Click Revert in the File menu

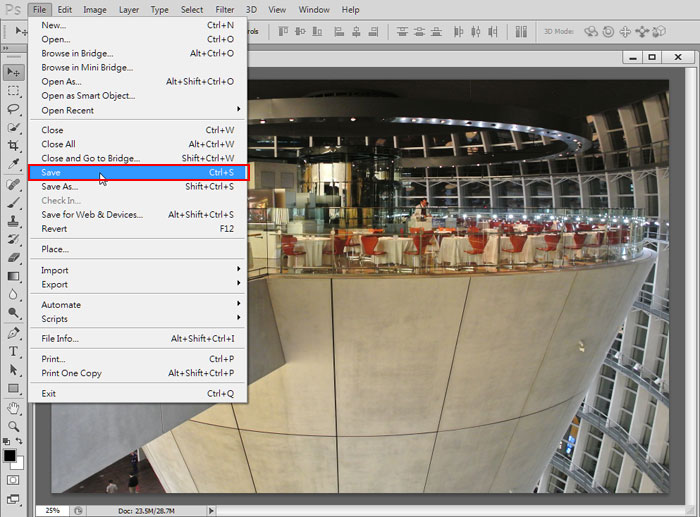tap(137, 229)
